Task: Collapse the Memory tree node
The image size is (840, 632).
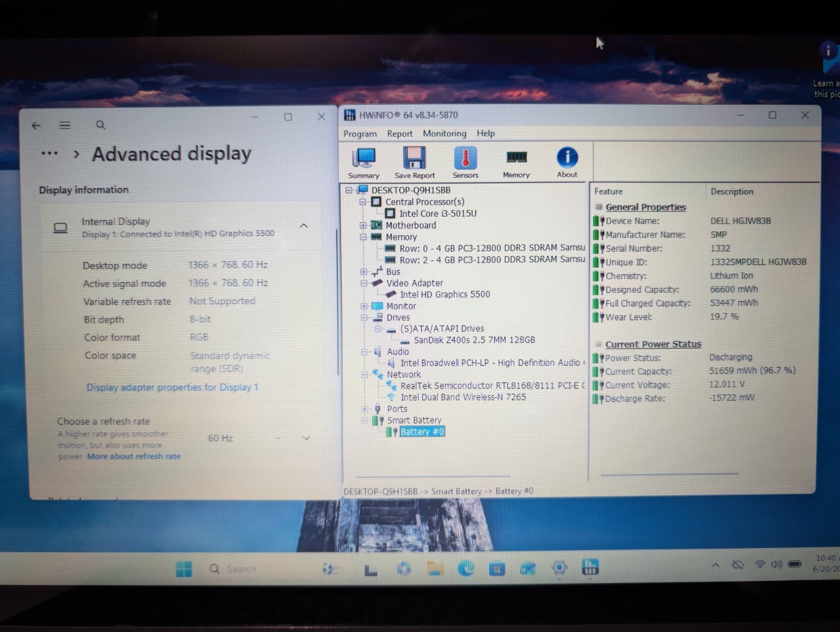Action: tap(363, 237)
